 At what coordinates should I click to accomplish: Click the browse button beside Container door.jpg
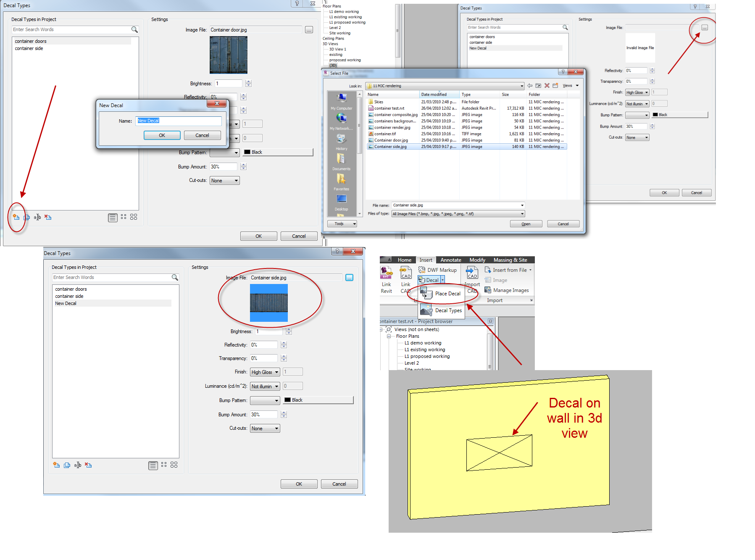(x=309, y=30)
